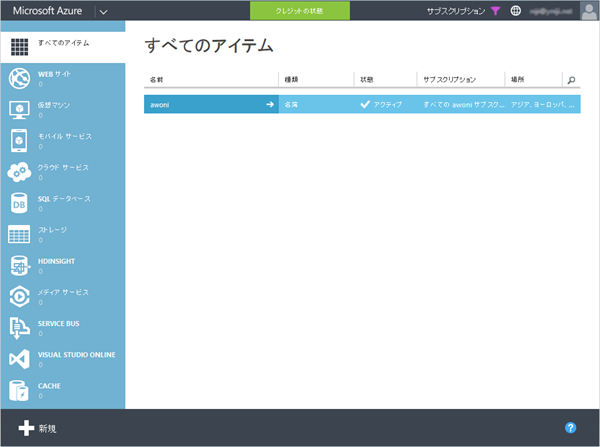Sort by the 種類 column header
600x447 pixels.
coord(291,80)
